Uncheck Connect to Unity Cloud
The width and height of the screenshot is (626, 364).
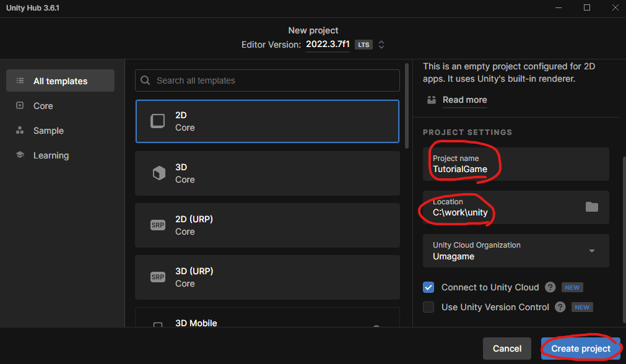(428, 287)
